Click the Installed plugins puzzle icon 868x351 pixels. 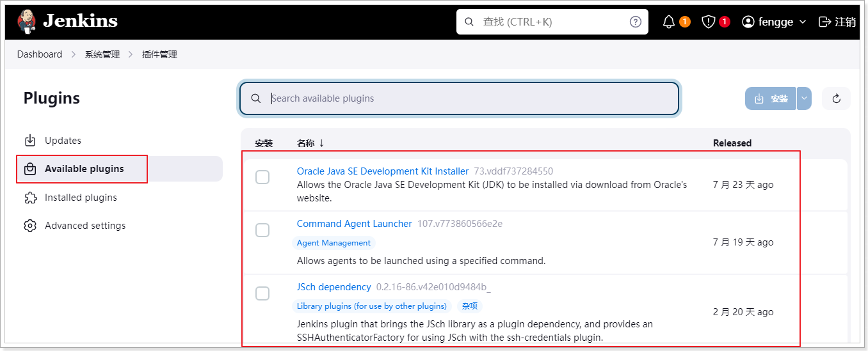30,198
